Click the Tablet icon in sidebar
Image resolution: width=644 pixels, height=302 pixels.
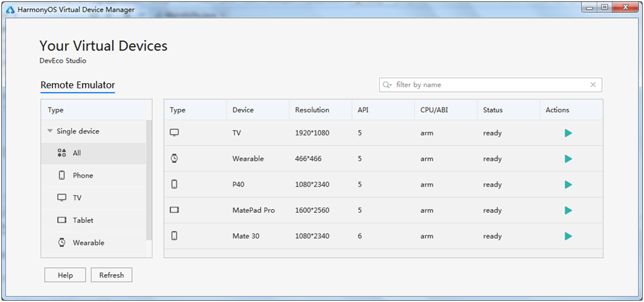[62, 220]
